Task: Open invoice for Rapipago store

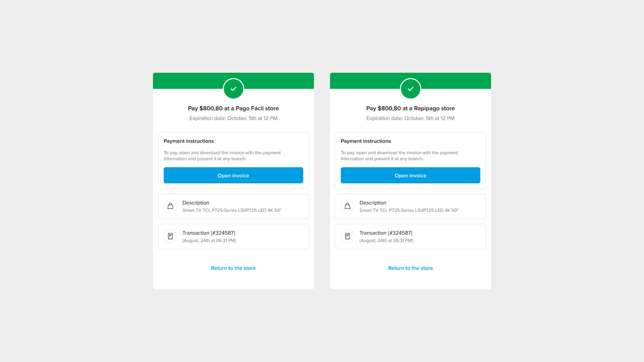Action: coord(411,175)
